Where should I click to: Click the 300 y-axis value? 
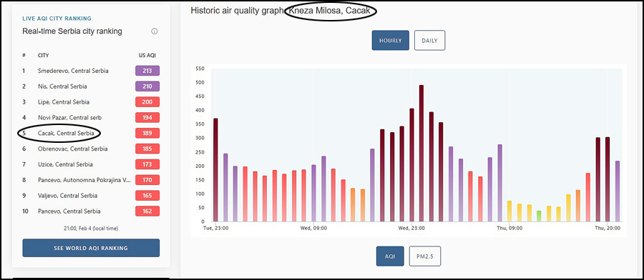[200, 138]
